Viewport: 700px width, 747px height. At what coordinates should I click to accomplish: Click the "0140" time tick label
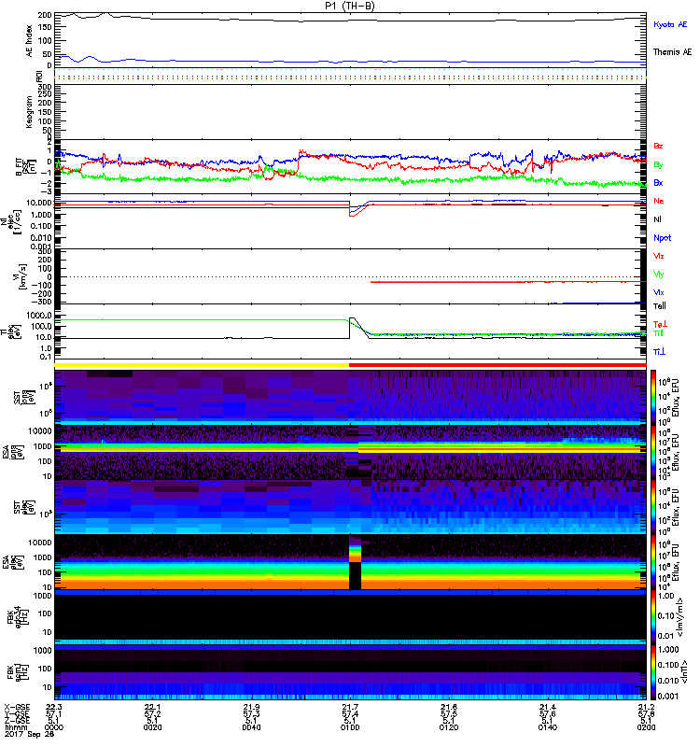coord(547,727)
